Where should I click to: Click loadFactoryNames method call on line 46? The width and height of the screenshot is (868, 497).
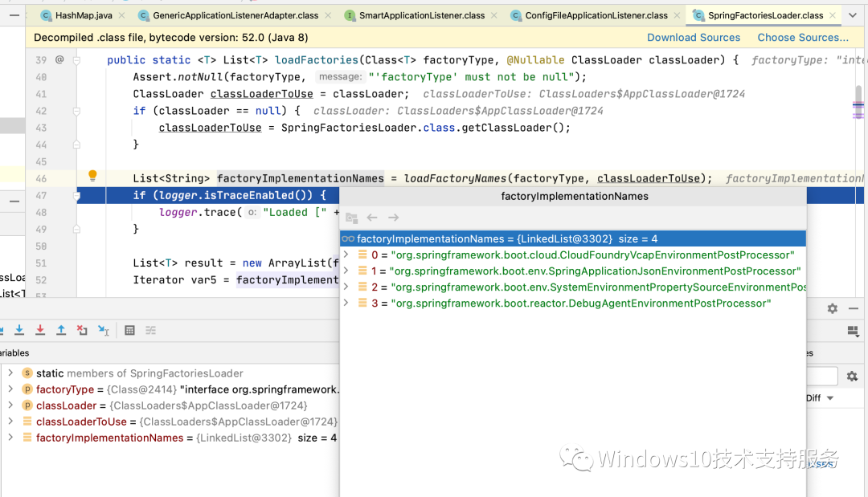(455, 178)
